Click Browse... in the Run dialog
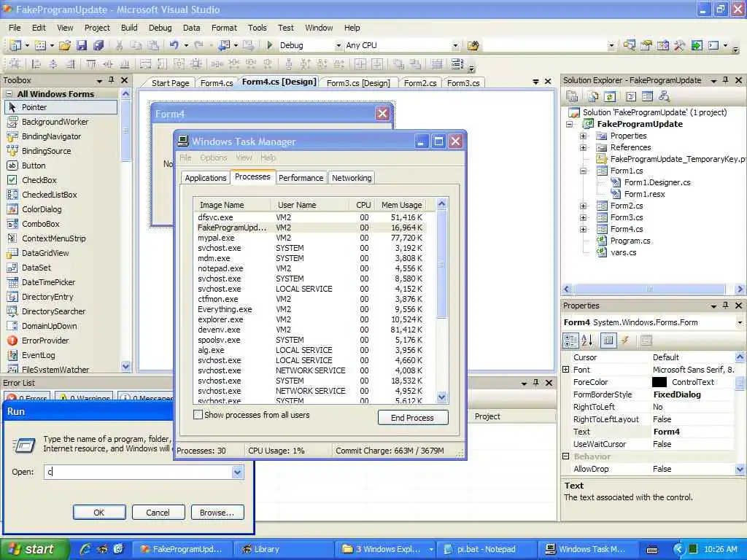The height and width of the screenshot is (560, 747). pos(217,513)
